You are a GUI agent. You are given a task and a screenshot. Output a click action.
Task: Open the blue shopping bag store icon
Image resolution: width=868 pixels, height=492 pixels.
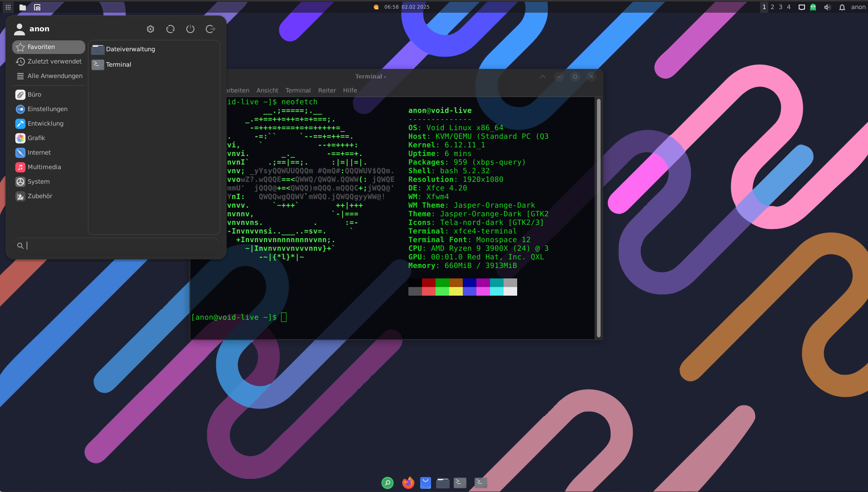[425, 483]
